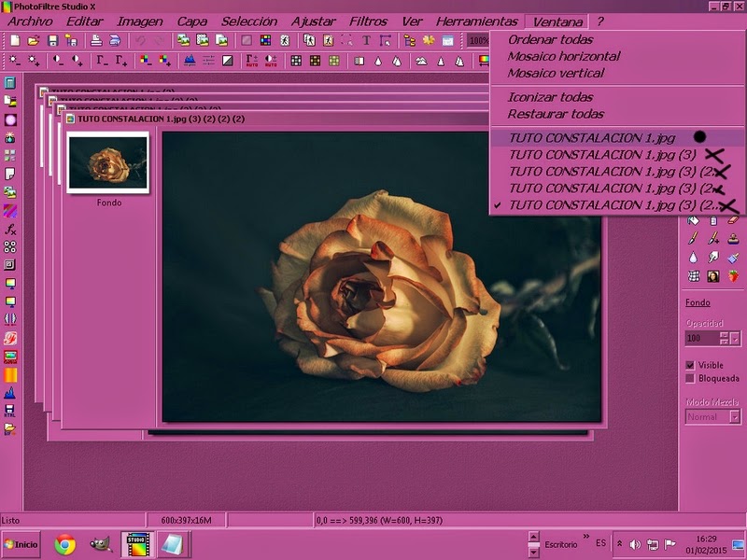The height and width of the screenshot is (560, 747).
Task: Open GIMP from the taskbar
Action: (x=101, y=544)
